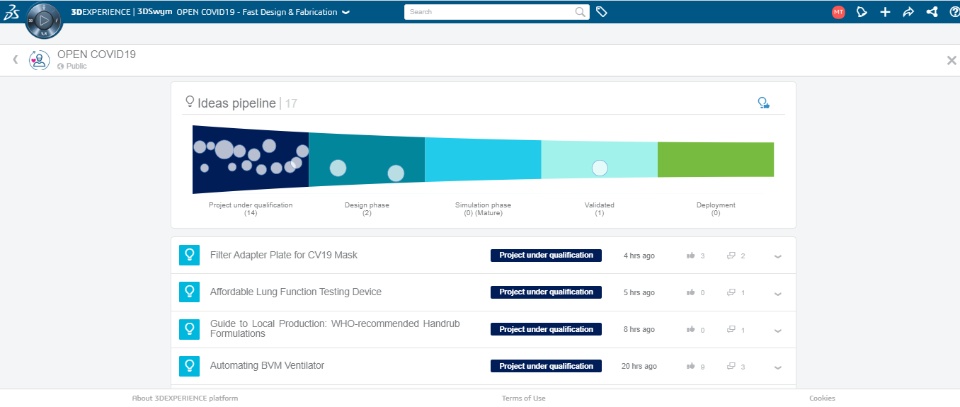Like the Affordable Lung Function Testing Device idea
Viewport: 960px width, 407px height.
click(x=691, y=293)
